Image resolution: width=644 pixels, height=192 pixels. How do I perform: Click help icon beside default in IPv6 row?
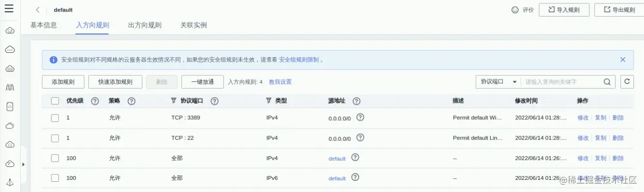coord(355,177)
